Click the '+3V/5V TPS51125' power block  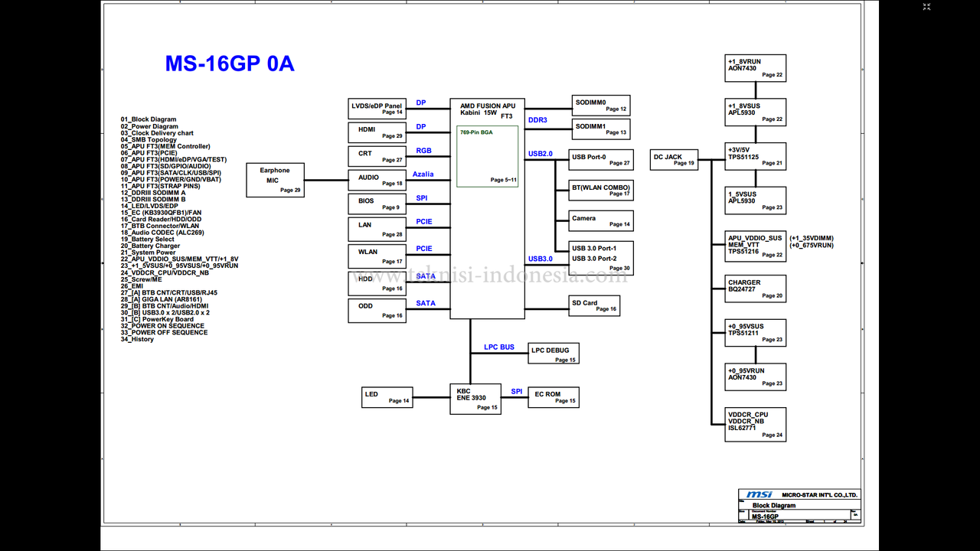click(756, 156)
